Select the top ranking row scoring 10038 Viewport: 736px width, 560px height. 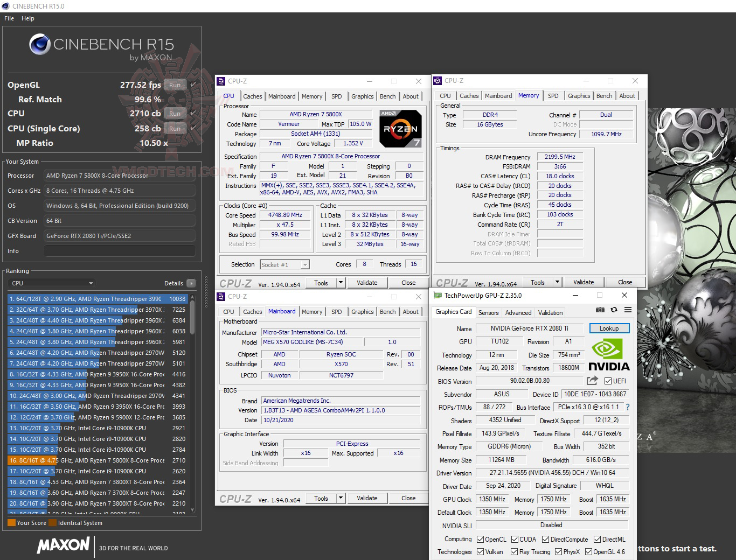pos(98,299)
